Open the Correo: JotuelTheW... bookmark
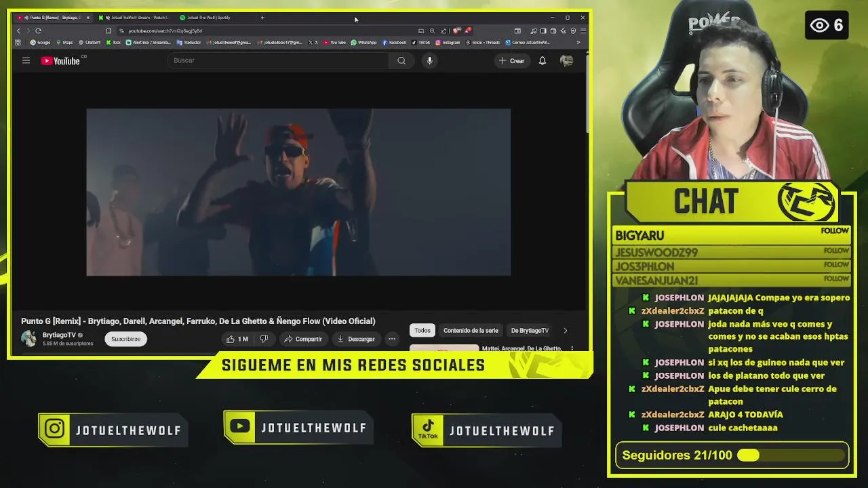Screen dimensions: 868x488 point(527,42)
